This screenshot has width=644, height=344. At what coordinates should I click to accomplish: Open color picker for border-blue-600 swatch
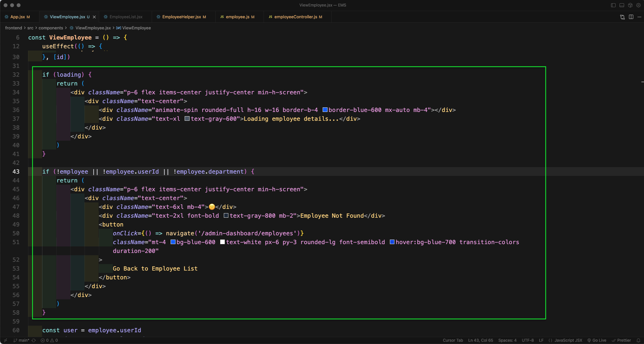[x=325, y=110]
